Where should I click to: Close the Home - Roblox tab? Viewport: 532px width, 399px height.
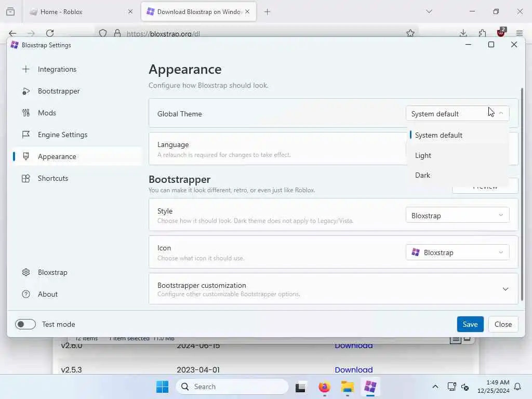[x=130, y=12]
